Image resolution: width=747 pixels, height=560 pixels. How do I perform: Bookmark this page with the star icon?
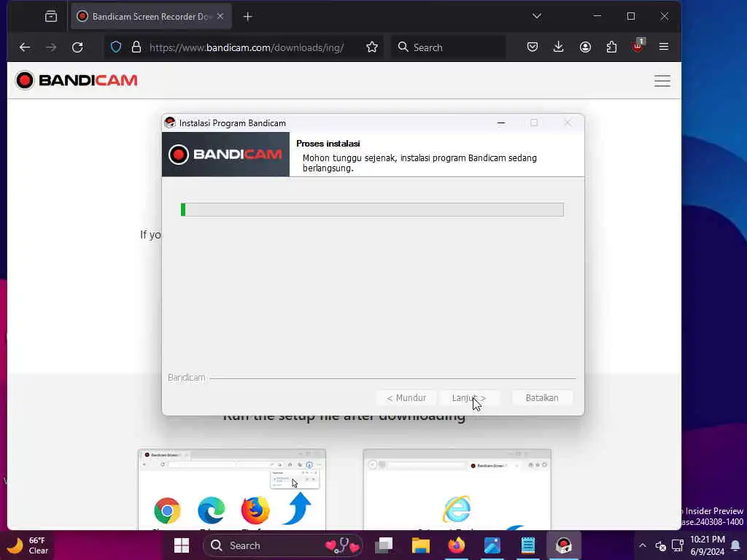tap(372, 47)
